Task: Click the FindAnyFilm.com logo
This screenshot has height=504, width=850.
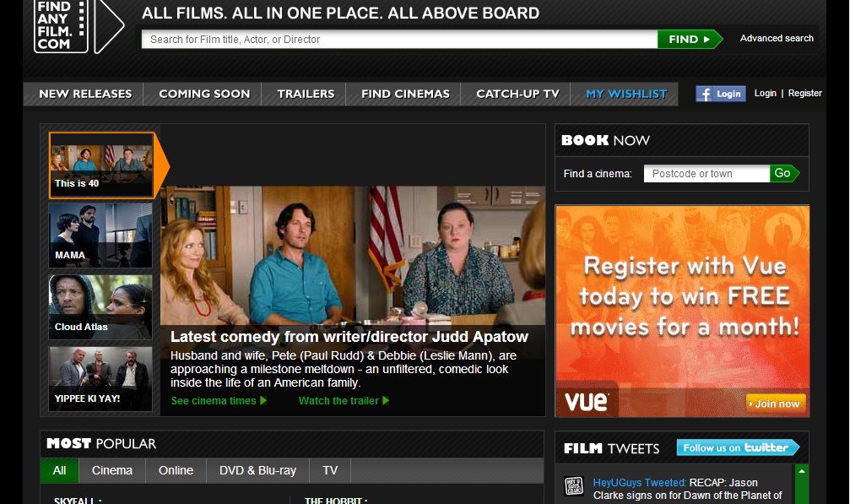Action: tap(78, 27)
